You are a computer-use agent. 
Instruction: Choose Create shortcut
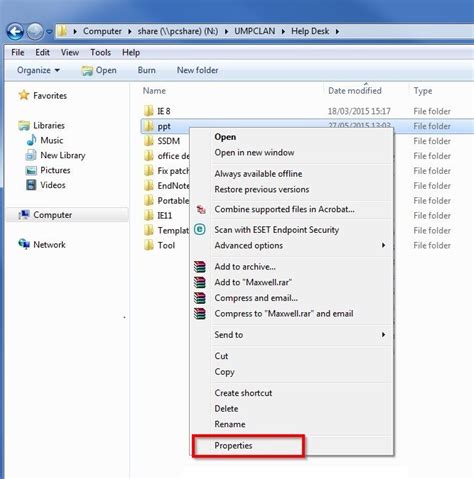click(x=243, y=393)
